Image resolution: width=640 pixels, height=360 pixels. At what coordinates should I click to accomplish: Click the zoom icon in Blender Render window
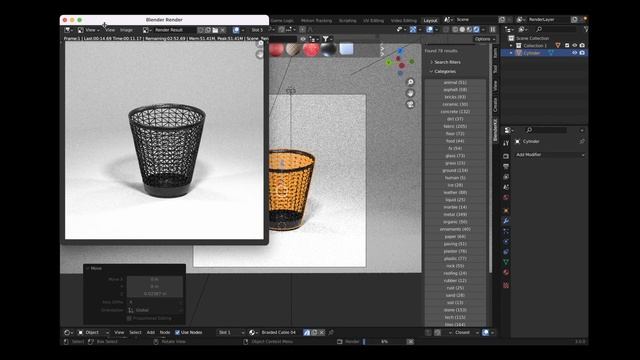(x=260, y=43)
